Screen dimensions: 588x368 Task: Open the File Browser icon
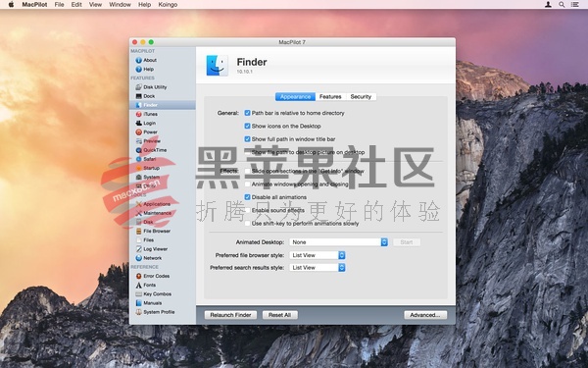(139, 232)
